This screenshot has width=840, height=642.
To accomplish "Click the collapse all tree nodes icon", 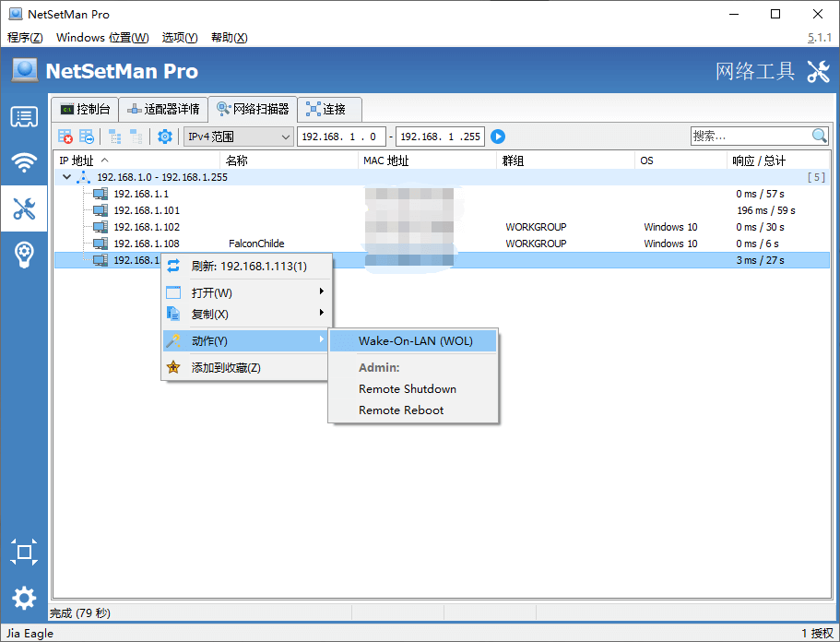I will tap(136, 137).
